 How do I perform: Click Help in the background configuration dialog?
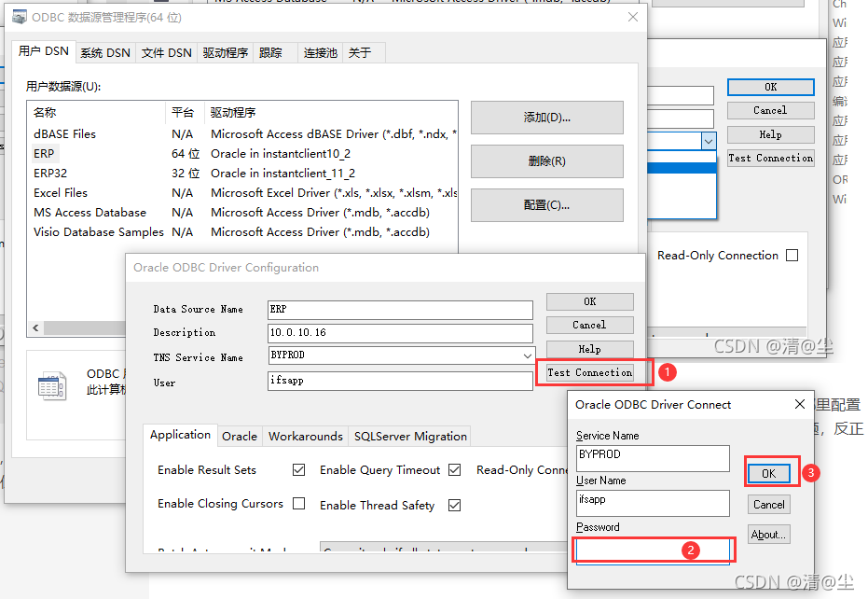point(770,134)
